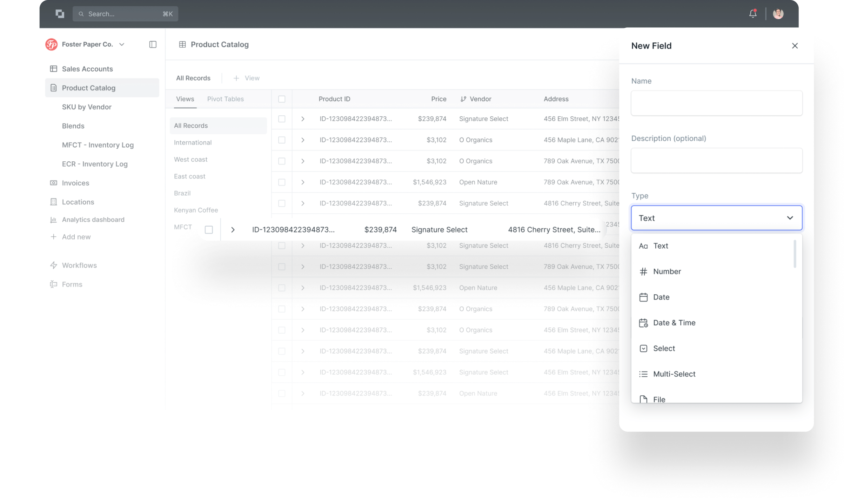The width and height of the screenshot is (850, 504).
Task: Collapse the sidebar panel icon
Action: [153, 45]
